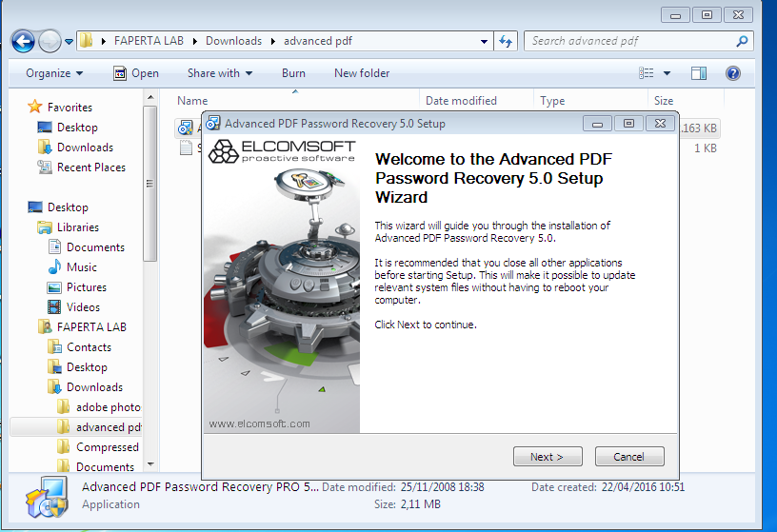Select the installer application icon in file list
The width and height of the screenshot is (777, 532).
pos(186,128)
